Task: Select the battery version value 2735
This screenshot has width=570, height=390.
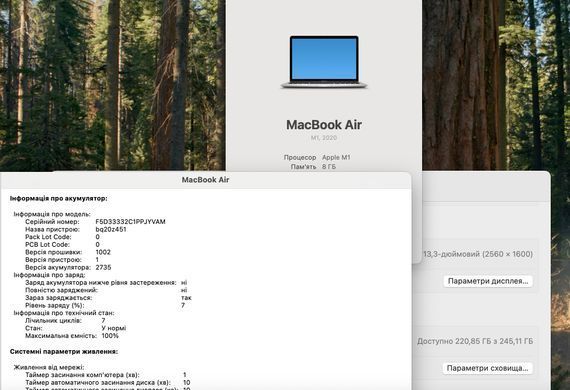Action: [103, 268]
